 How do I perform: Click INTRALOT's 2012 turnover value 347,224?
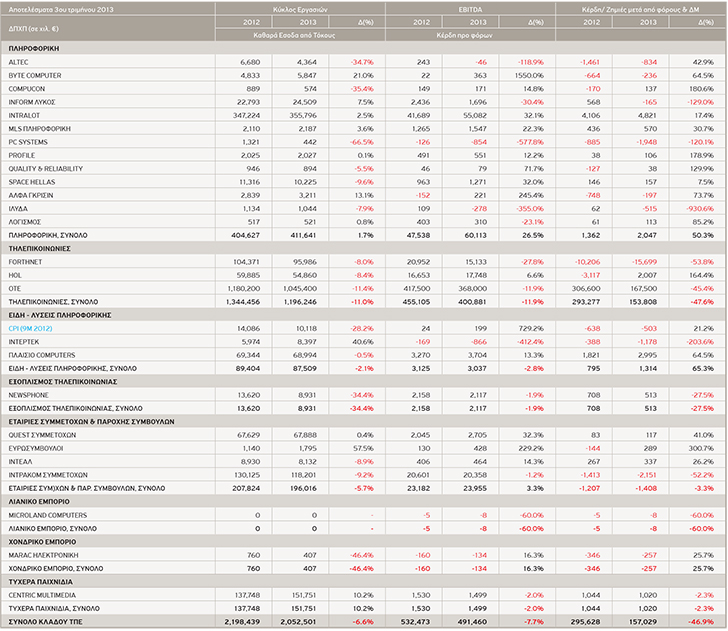247,115
